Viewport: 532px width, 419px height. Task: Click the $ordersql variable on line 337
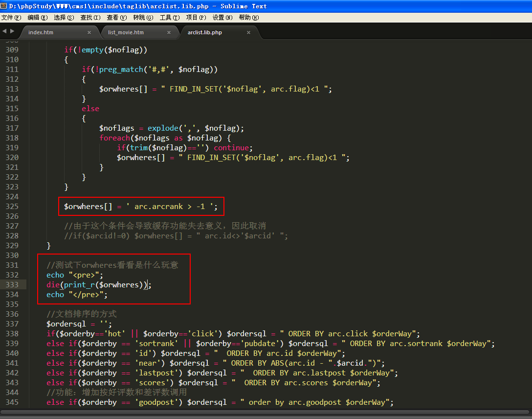[x=66, y=324]
